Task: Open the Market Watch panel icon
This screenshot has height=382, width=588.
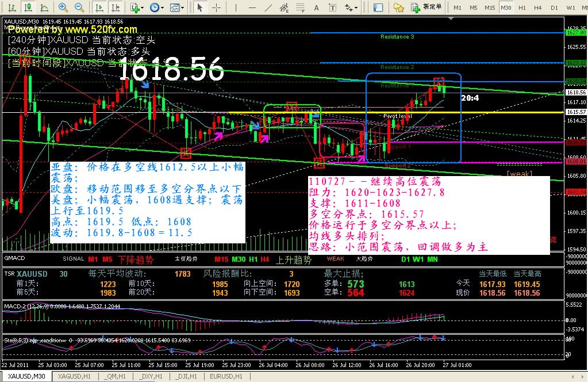Action: 378,7
